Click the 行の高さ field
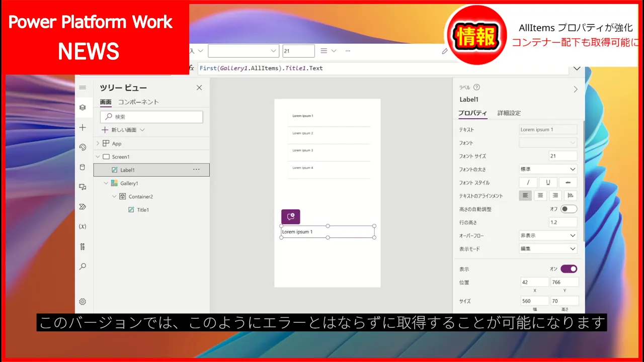This screenshot has height=362, width=644. click(x=563, y=222)
